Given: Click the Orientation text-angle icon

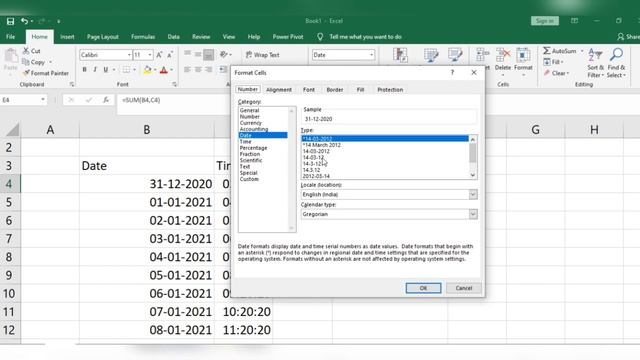Looking at the screenshot, I should pyautogui.click(x=224, y=54).
